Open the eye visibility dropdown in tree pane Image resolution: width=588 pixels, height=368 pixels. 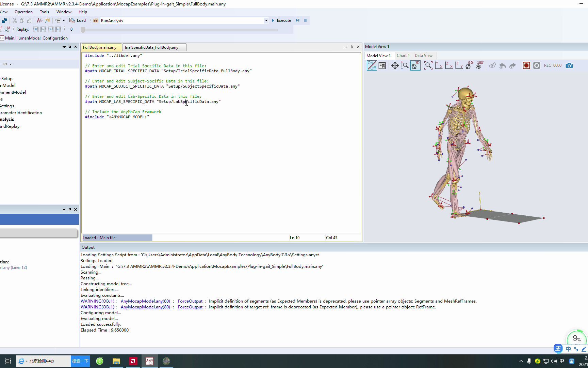10,64
